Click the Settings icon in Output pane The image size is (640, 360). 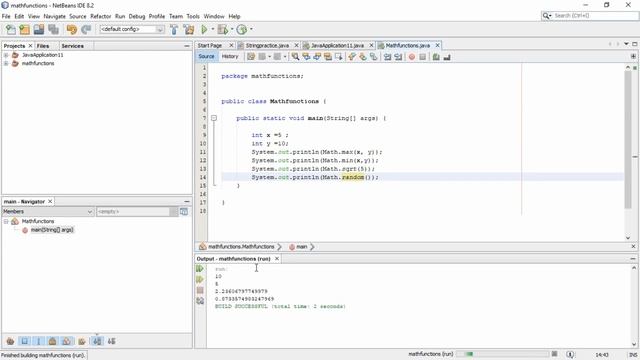200,301
